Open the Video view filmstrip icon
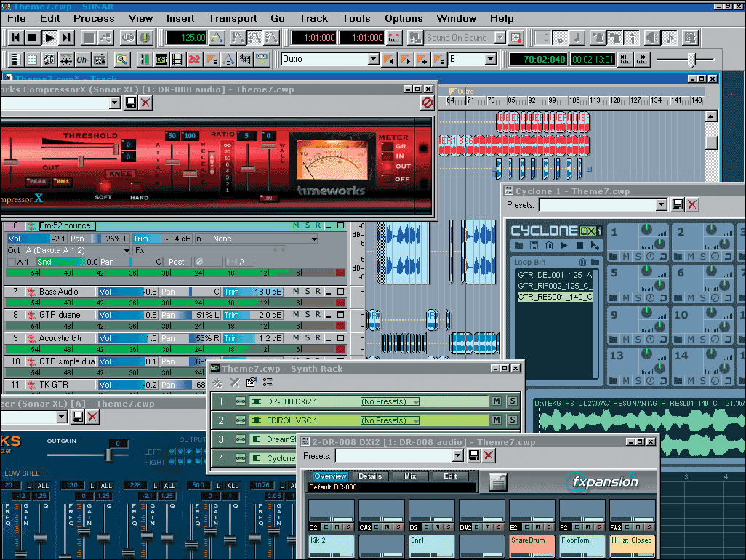The width and height of the screenshot is (746, 560). click(177, 60)
